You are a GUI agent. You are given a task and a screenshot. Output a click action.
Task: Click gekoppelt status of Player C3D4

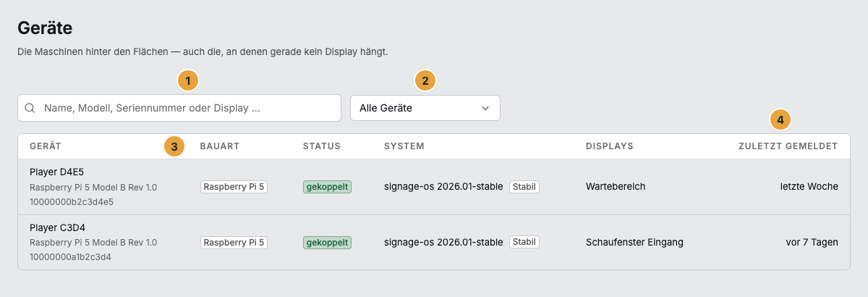tap(327, 242)
